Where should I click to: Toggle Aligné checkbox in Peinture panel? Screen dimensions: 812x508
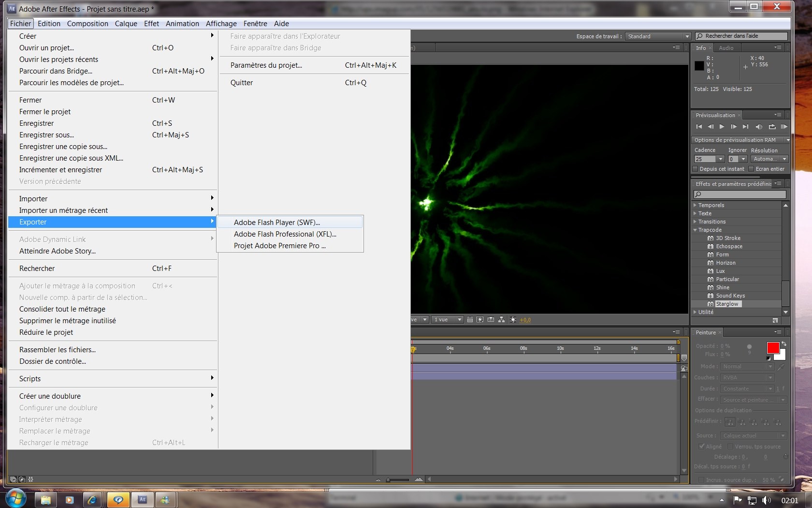coord(701,447)
